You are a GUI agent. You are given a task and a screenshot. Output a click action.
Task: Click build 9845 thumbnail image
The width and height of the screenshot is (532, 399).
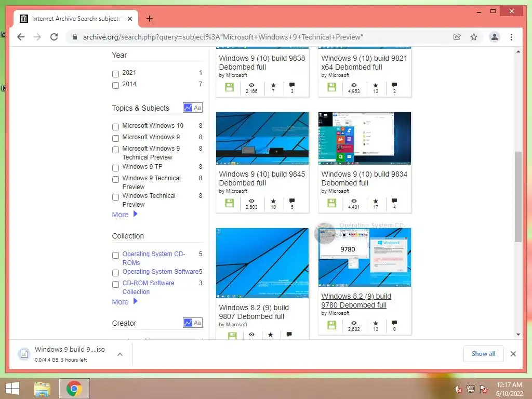click(262, 138)
